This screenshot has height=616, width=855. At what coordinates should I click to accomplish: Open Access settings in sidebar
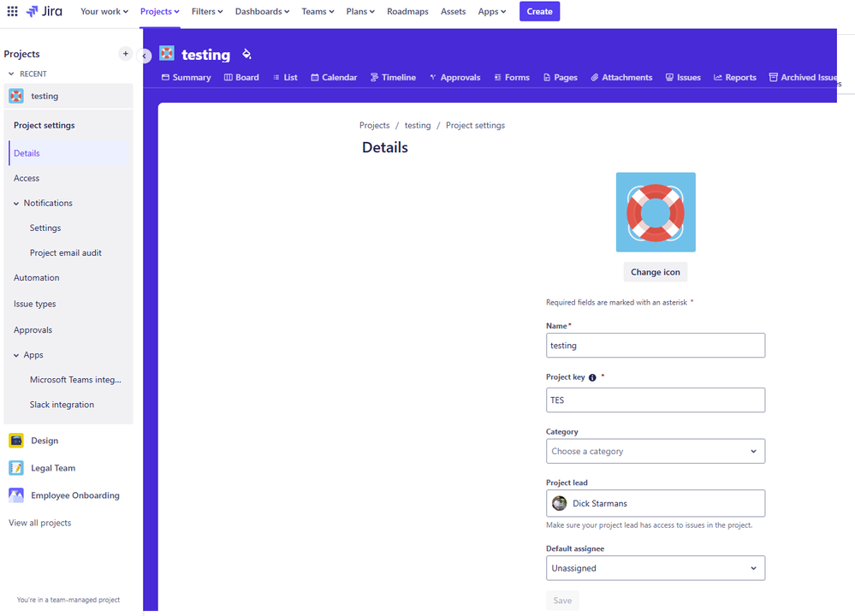[x=27, y=178]
